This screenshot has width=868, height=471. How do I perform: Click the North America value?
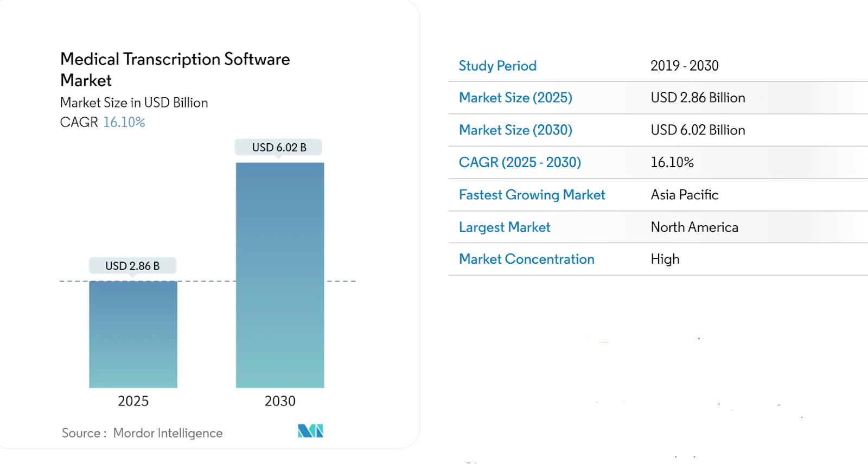694,227
